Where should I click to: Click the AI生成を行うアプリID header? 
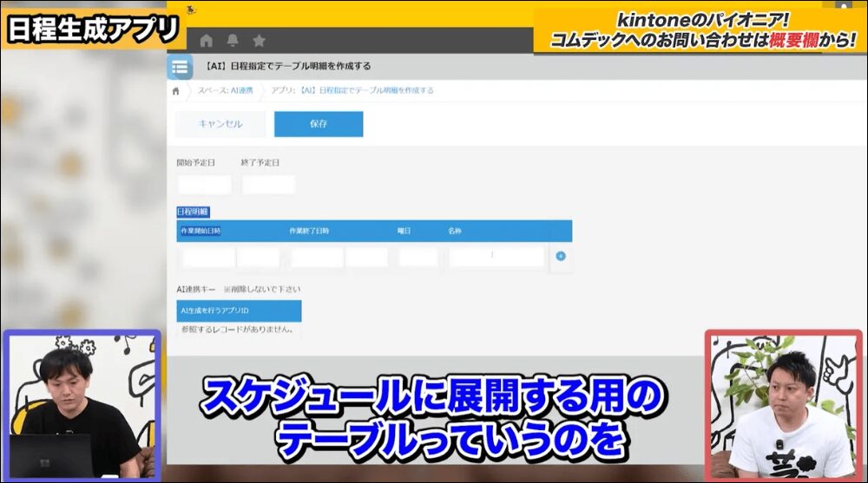tap(240, 311)
